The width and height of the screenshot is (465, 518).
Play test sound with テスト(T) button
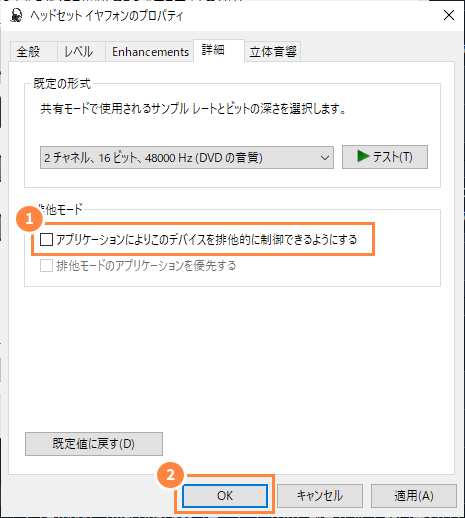(385, 157)
